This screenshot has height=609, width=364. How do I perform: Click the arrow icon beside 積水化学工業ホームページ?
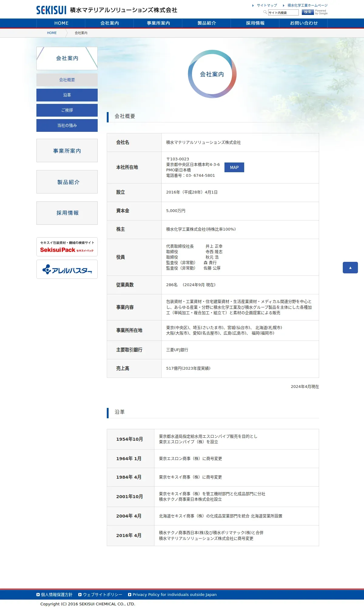284,5
